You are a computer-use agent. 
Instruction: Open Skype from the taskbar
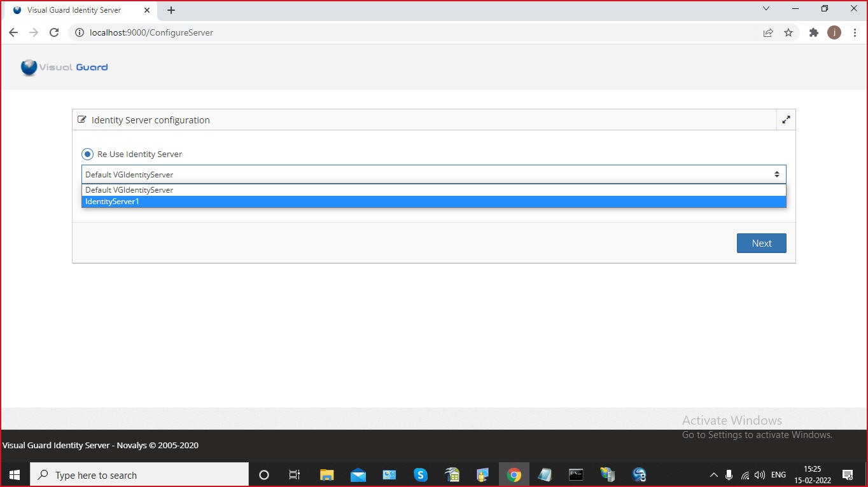tap(420, 475)
